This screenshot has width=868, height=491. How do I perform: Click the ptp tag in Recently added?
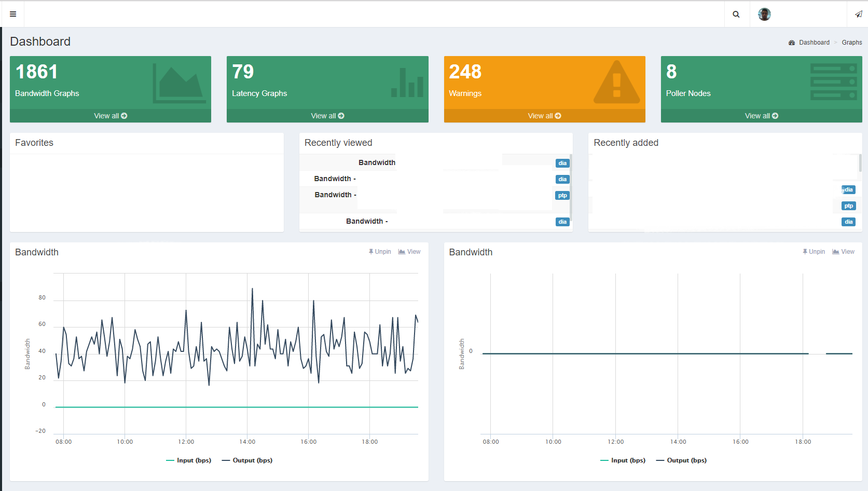pos(849,206)
